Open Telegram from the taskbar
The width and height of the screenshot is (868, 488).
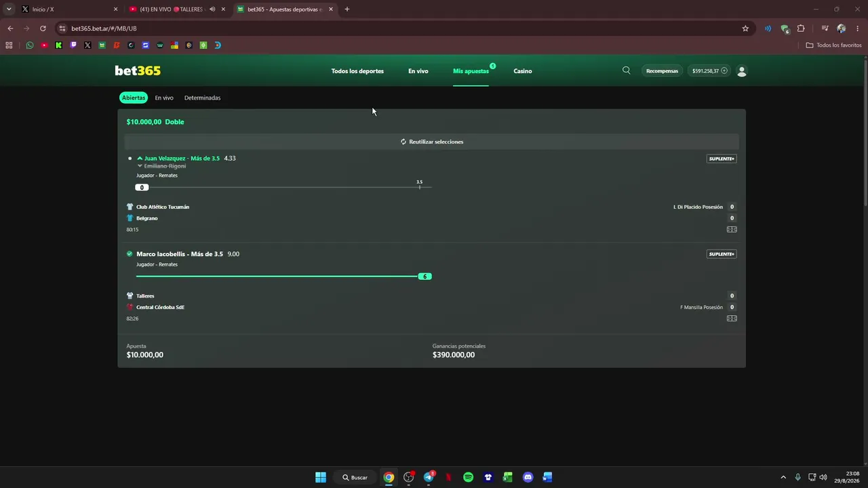point(429,477)
